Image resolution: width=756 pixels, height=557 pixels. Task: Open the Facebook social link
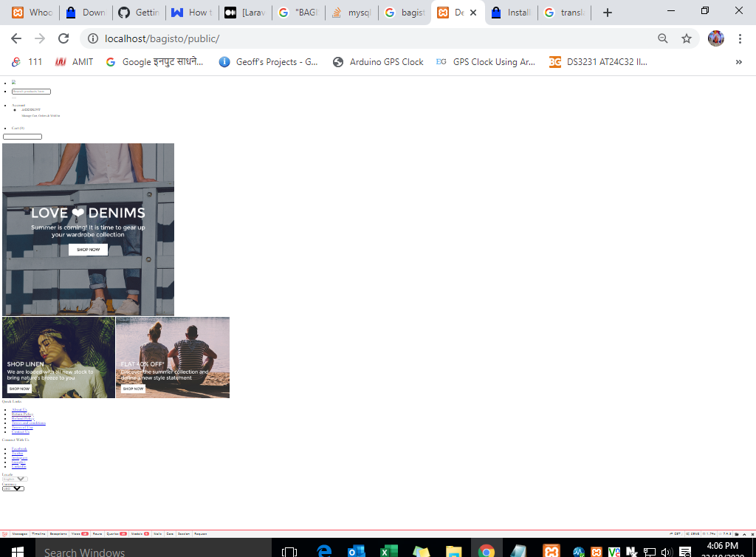pos(19,449)
